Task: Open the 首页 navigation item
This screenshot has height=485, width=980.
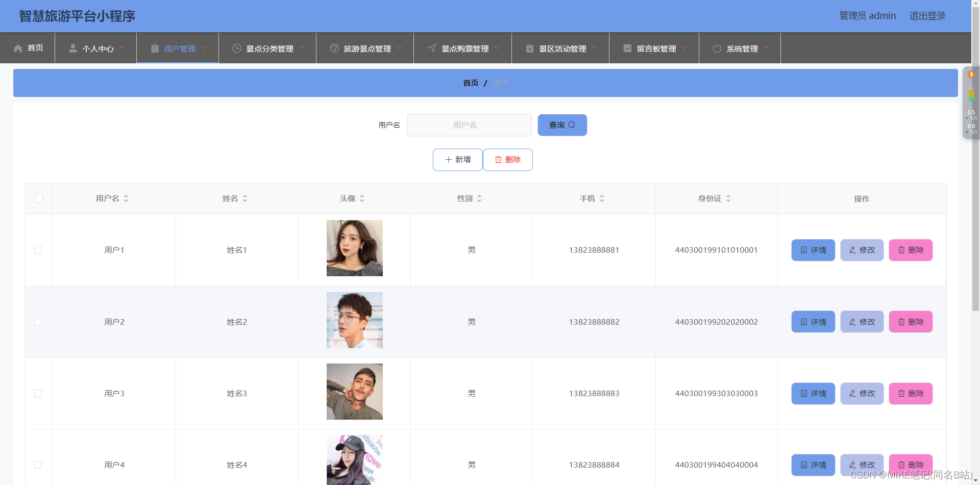Action: 28,48
